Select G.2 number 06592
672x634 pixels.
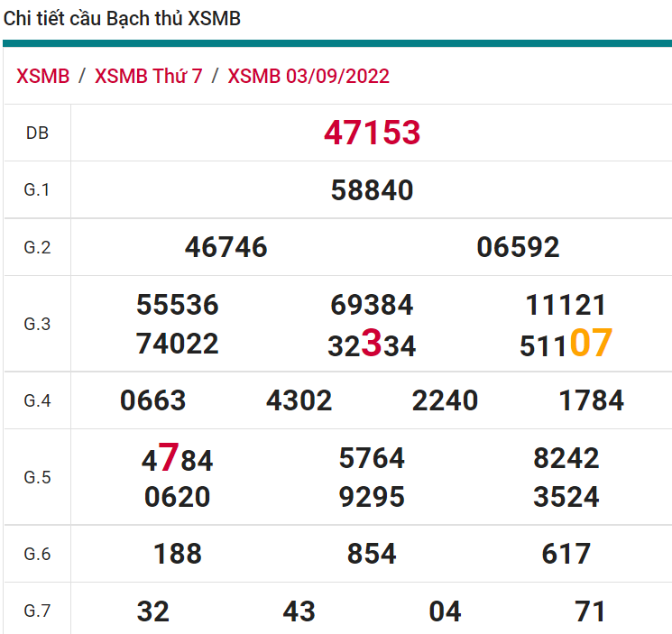point(518,247)
